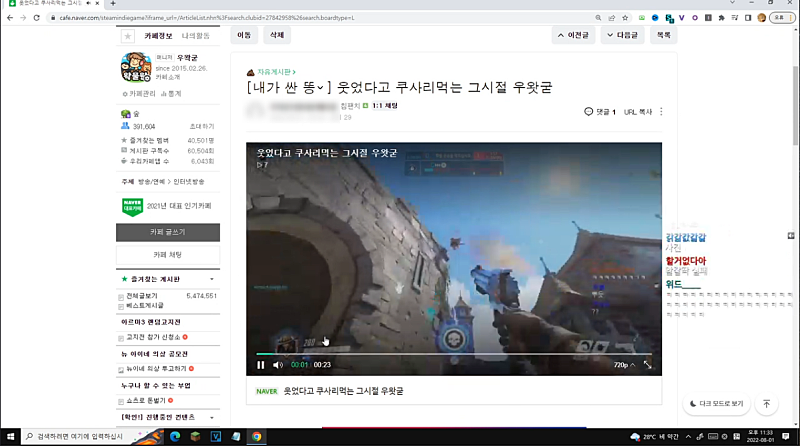
Task: Open the 통계 statistics link
Action: (x=171, y=94)
